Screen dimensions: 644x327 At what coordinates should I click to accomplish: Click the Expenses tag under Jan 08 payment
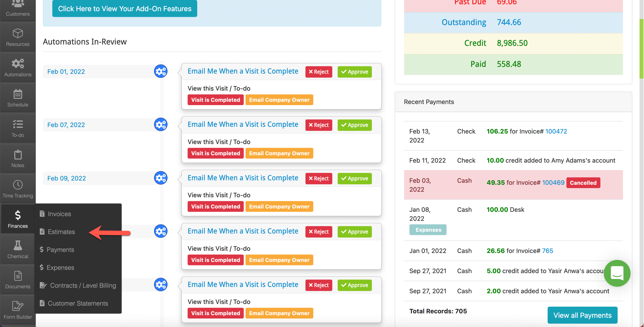428,230
